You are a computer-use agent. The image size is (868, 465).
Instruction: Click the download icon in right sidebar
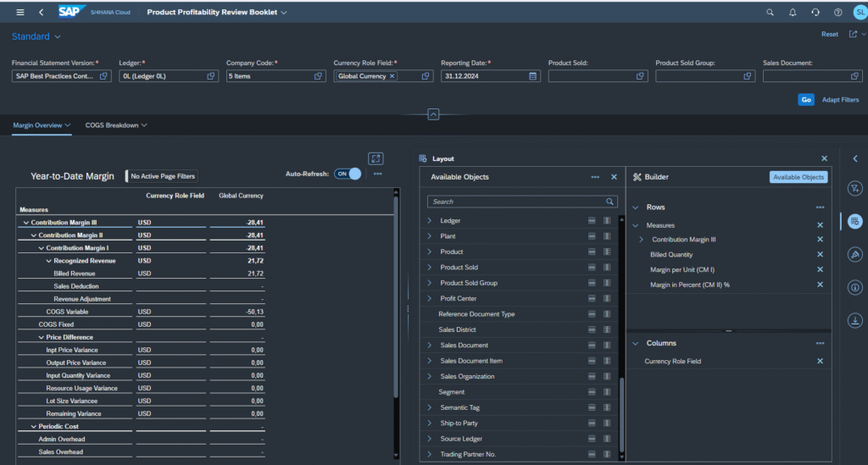[855, 321]
